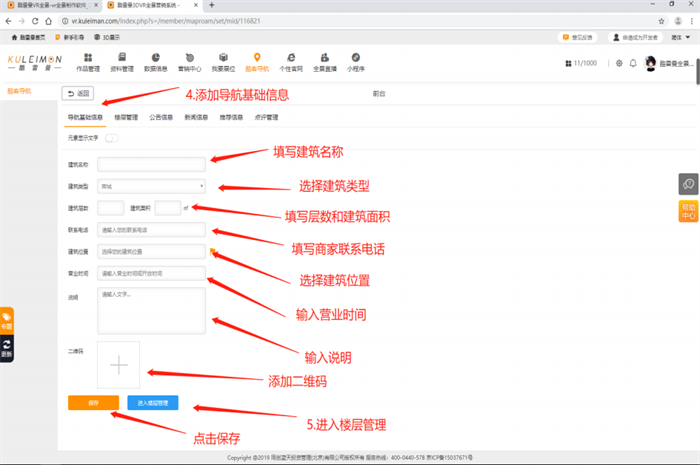Open the 'e' icon navigation item
This screenshot has height=465, width=700.
(x=291, y=62)
